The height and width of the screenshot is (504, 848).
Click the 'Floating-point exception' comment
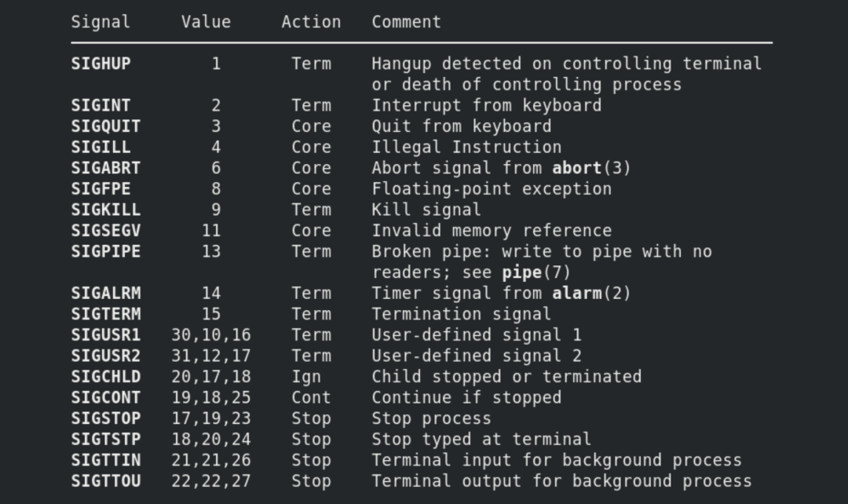click(492, 189)
